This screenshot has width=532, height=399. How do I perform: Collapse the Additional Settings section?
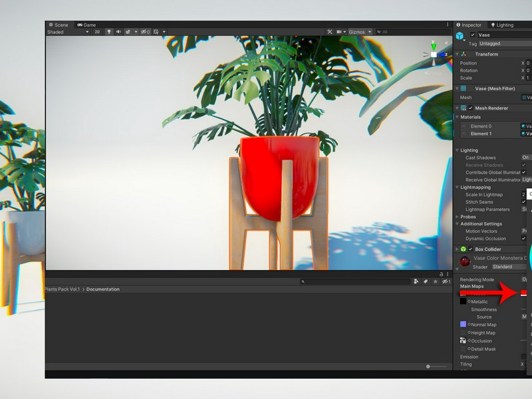(x=457, y=223)
